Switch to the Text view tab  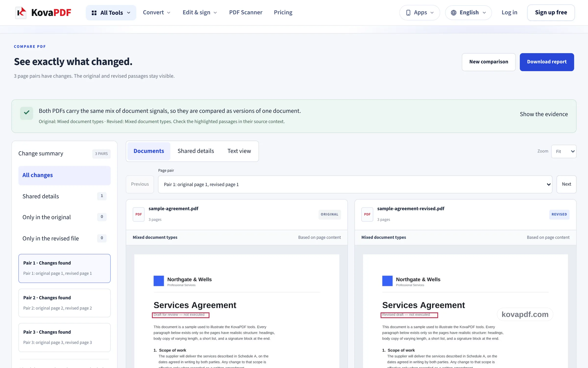click(239, 151)
